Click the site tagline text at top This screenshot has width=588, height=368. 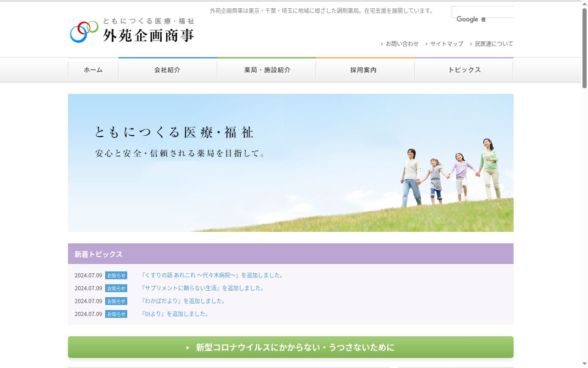[322, 11]
